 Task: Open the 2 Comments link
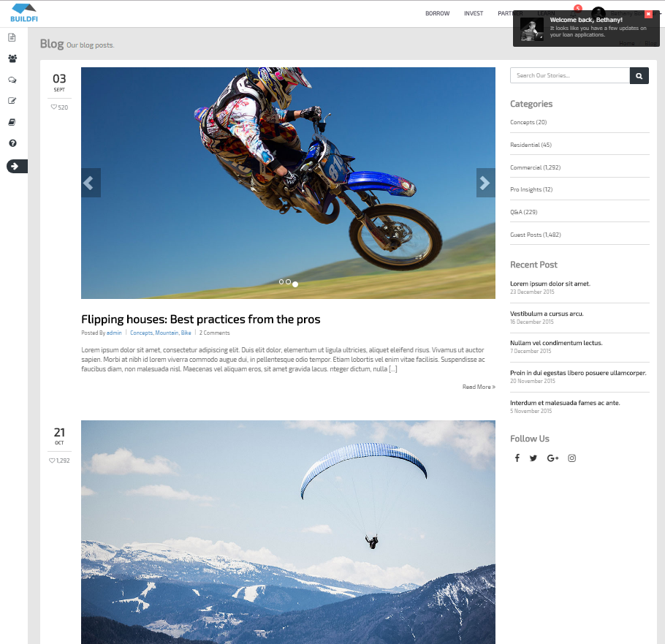point(215,333)
